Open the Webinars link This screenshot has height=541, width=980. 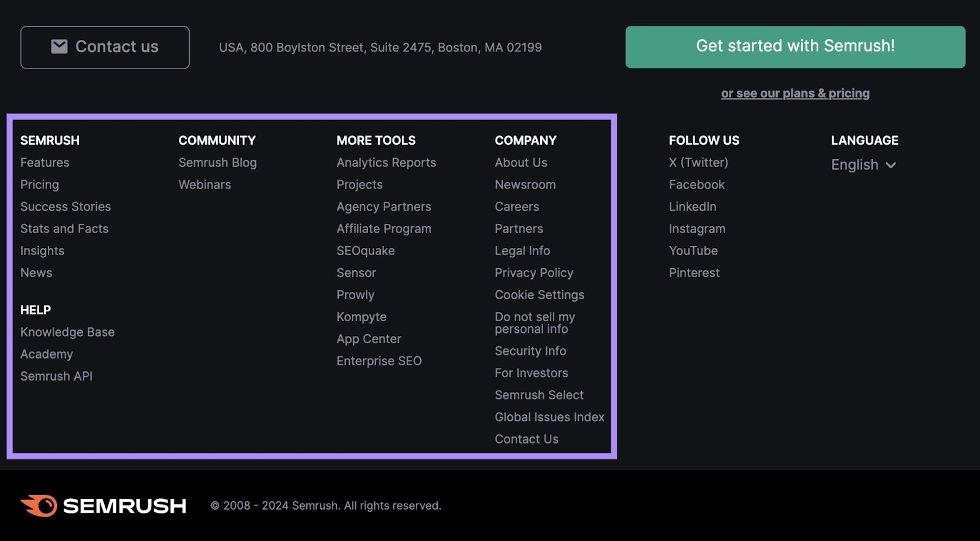click(205, 184)
